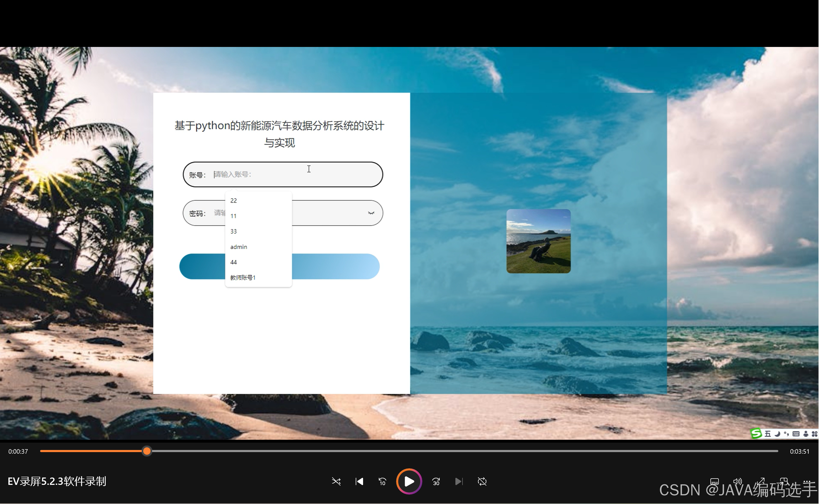Toggle Chinese punctuation mode icon
Viewport: 819px width, 504px height.
tap(786, 434)
